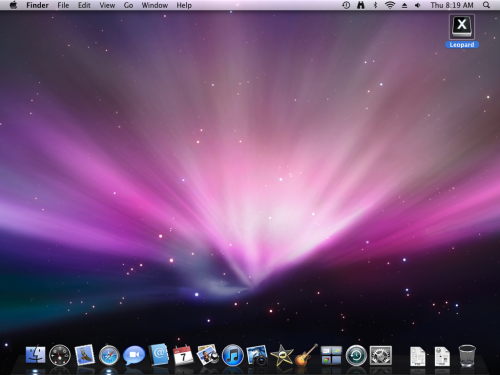Screen dimensions: 500x375
Task: Open the Bluetooth status menu
Action: 375,5
